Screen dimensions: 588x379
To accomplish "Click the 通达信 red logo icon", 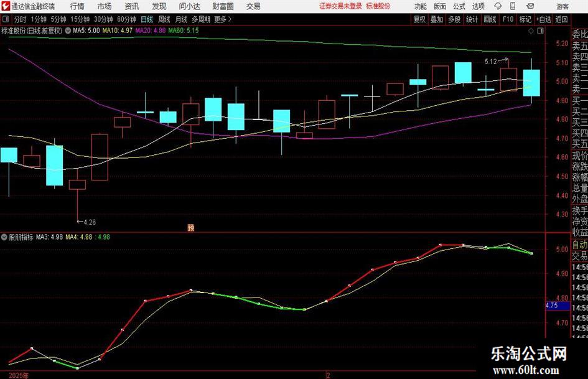I will pyautogui.click(x=6, y=6).
